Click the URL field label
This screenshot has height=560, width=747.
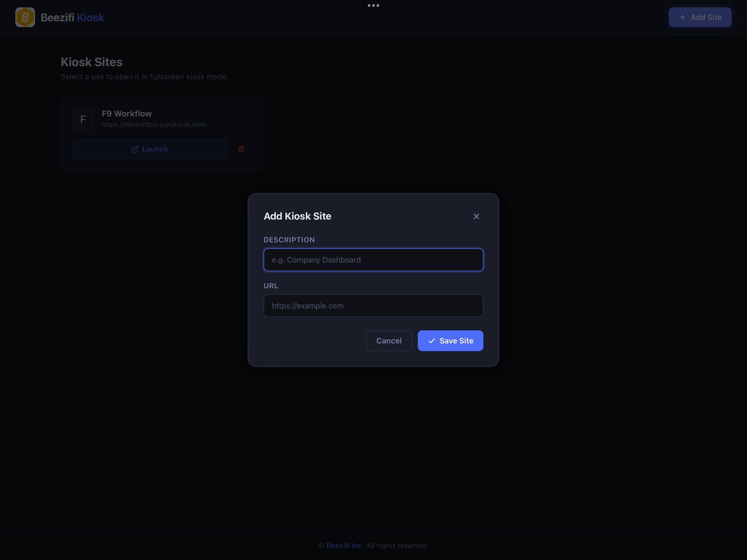click(x=271, y=286)
